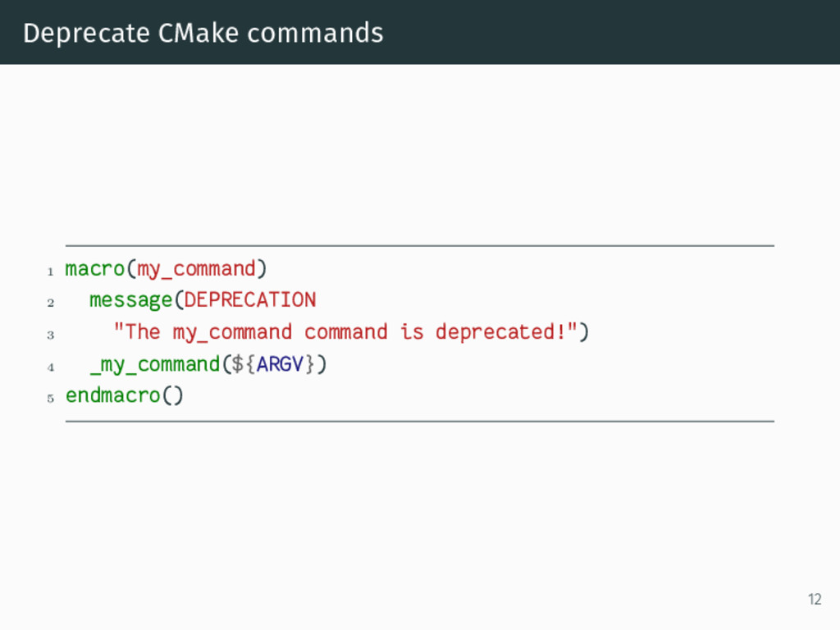Select the ARGV variable reference
Screen dimensions: 840x630
[x=281, y=364]
